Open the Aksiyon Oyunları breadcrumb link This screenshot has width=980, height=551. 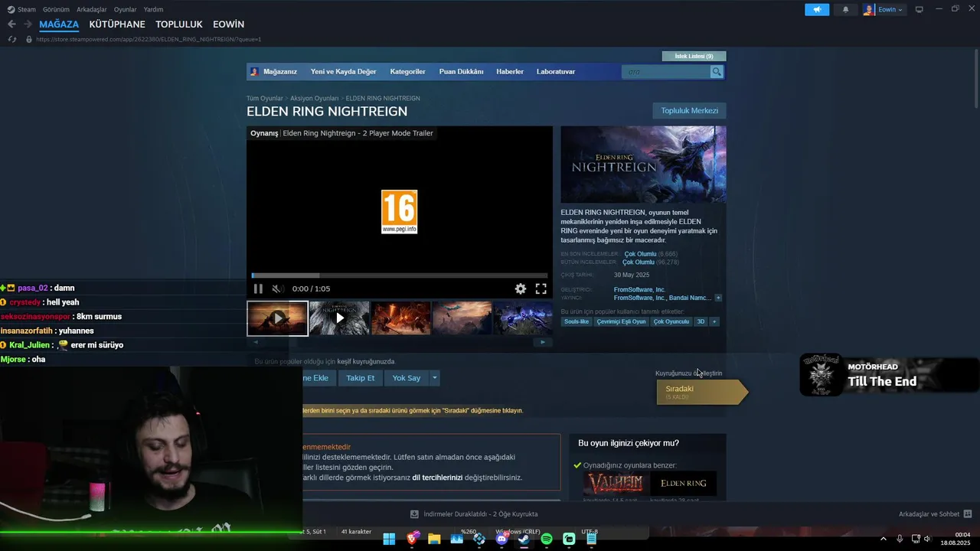coord(314,98)
